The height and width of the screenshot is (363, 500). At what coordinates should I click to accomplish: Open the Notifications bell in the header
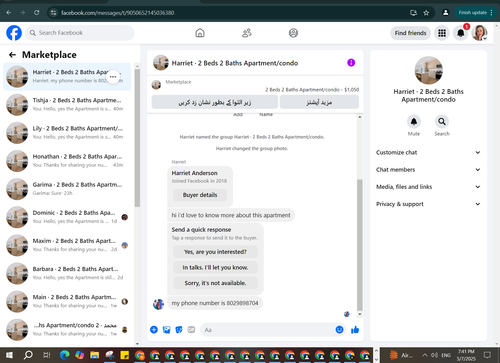coord(461,33)
